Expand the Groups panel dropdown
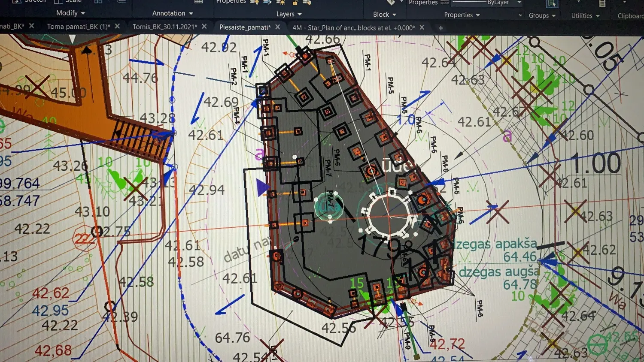 (x=542, y=15)
